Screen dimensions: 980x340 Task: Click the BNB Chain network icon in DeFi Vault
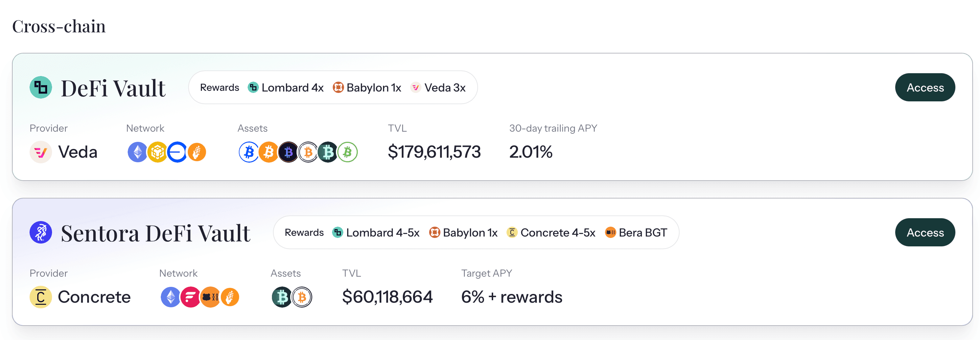pyautogui.click(x=157, y=152)
